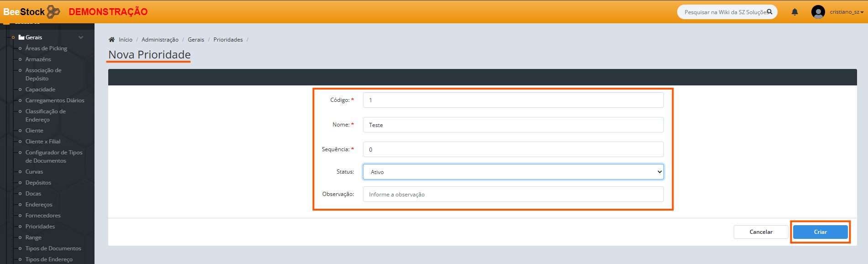Open Prioridades in the sidebar
This screenshot has height=264, width=868.
[40, 227]
